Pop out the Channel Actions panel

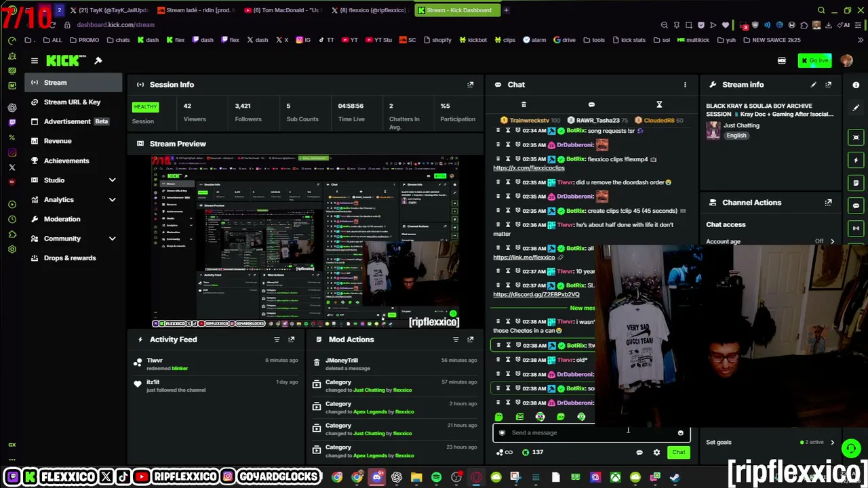click(x=828, y=203)
